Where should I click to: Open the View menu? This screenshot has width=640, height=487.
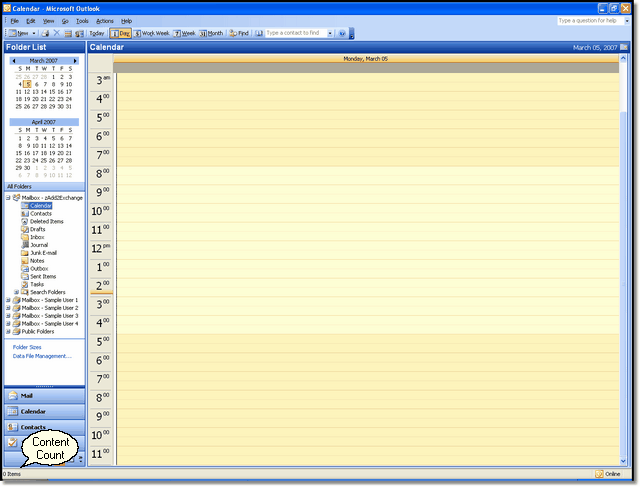click(x=49, y=21)
